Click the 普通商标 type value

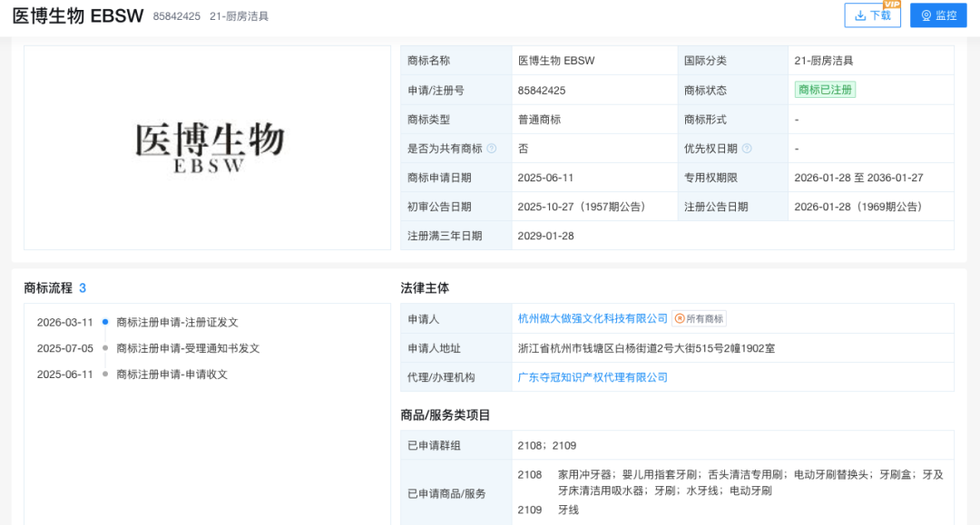pos(539,119)
